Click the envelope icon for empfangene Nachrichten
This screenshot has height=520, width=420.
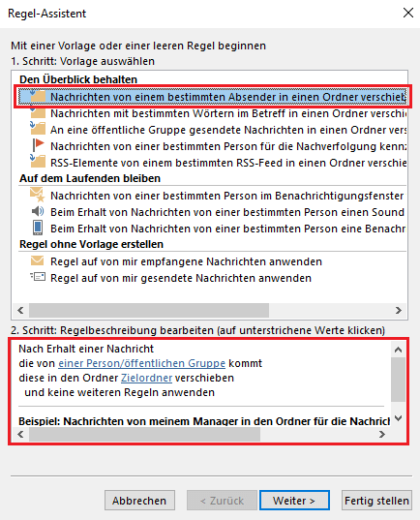(37, 260)
